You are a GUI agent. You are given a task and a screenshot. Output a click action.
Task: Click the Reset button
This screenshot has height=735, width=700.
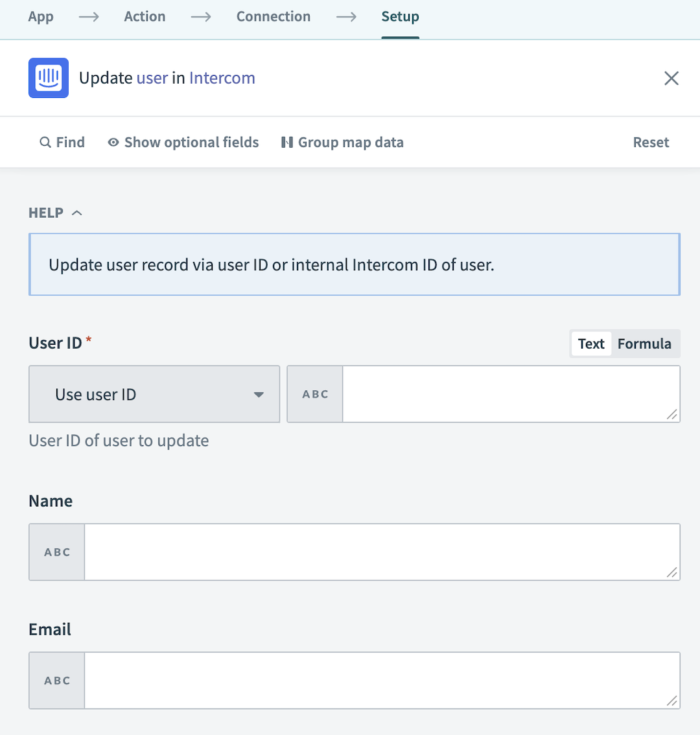pos(651,142)
